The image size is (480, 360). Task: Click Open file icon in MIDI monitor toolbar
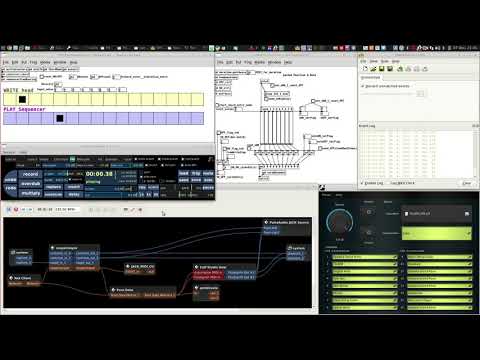click(373, 69)
